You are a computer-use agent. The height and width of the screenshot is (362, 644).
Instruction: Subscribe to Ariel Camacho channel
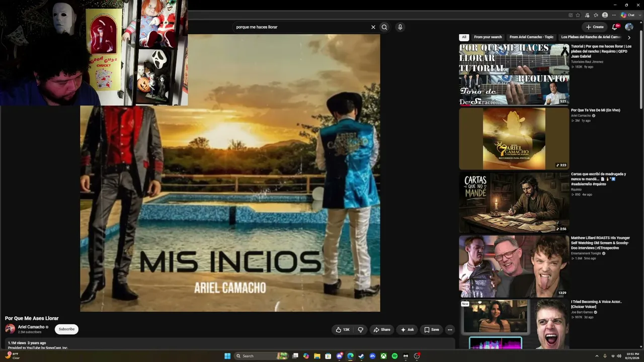pos(66,329)
